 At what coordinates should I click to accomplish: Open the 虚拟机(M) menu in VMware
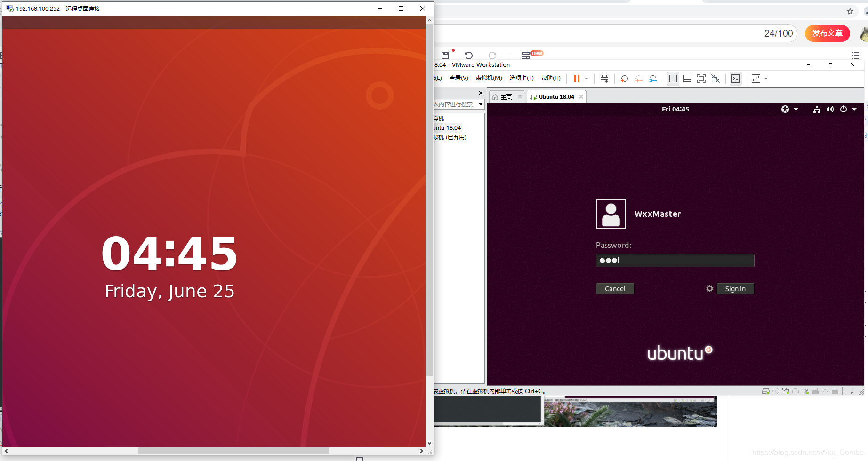489,78
